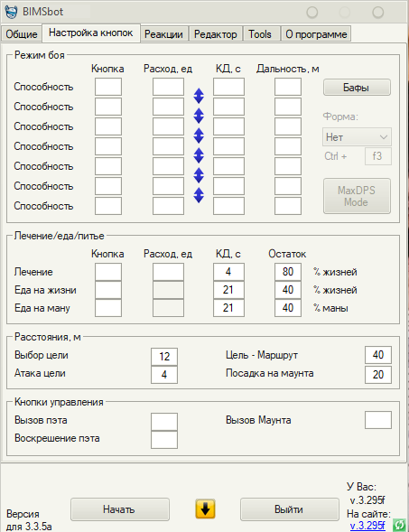Image resolution: width=409 pixels, height=532 pixels.
Task: Click the Лечение Расход field
Action: click(x=168, y=272)
